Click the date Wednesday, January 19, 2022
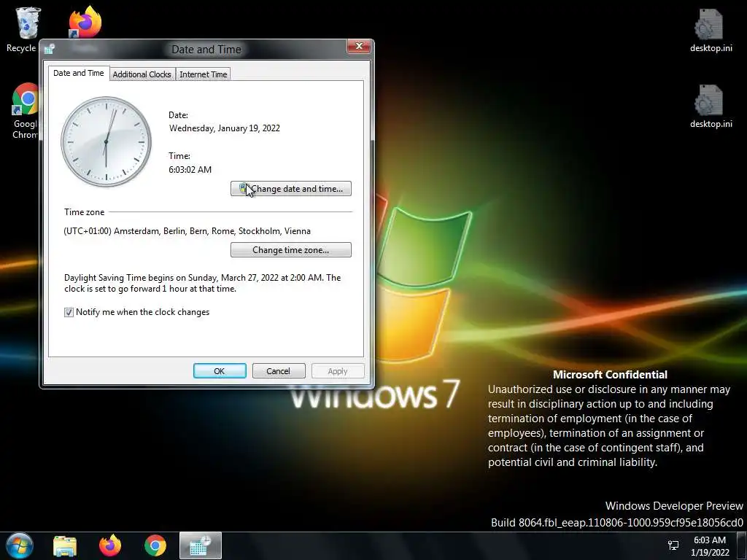The width and height of the screenshot is (747, 560). tap(225, 128)
